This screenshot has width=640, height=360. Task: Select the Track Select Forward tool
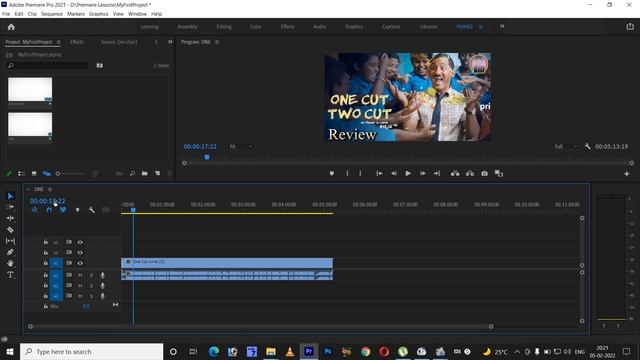pyautogui.click(x=10, y=207)
